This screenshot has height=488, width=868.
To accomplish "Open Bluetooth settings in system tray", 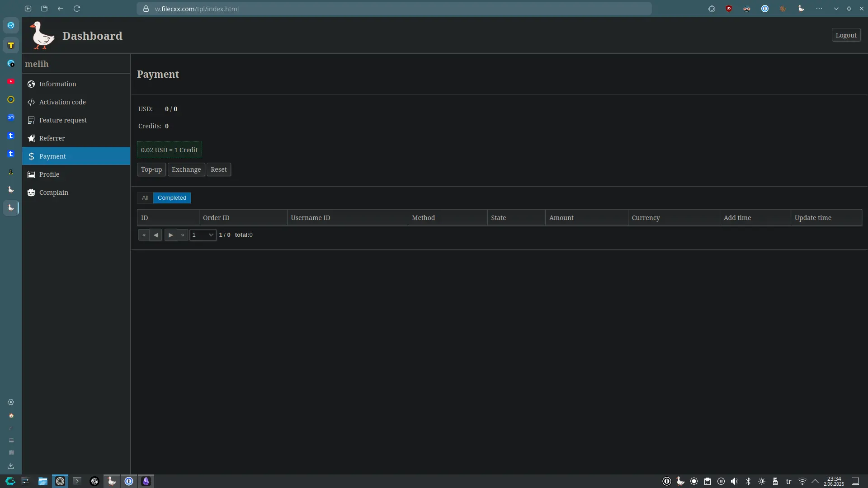I will 748,481.
